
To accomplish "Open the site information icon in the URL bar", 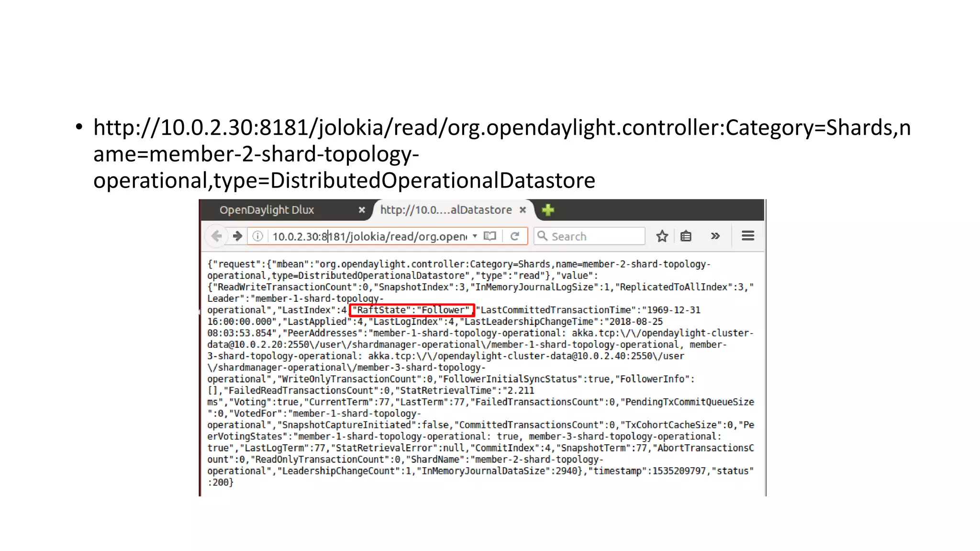I will tap(257, 236).
